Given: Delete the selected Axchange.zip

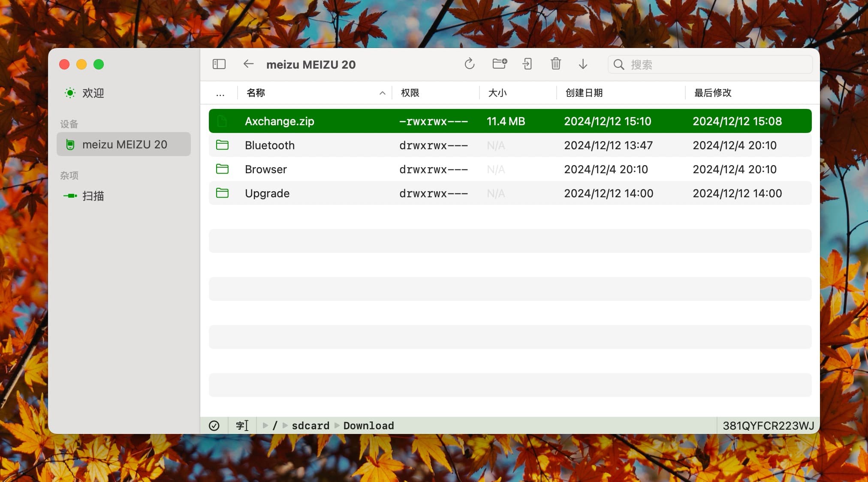Looking at the screenshot, I should pyautogui.click(x=555, y=64).
